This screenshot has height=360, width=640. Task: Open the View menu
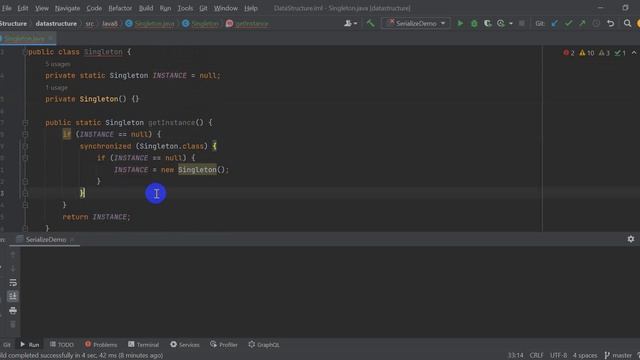pos(42,8)
